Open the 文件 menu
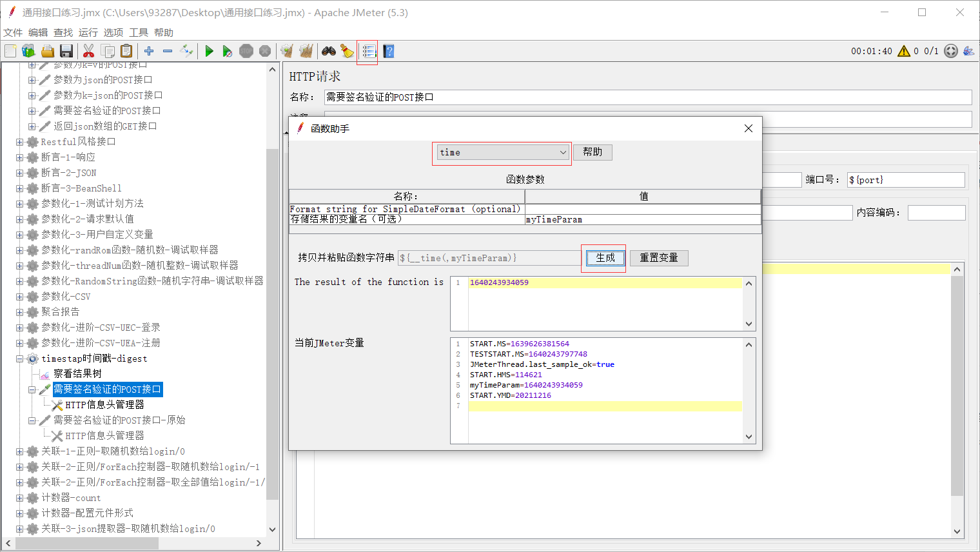The image size is (980, 552). point(13,32)
